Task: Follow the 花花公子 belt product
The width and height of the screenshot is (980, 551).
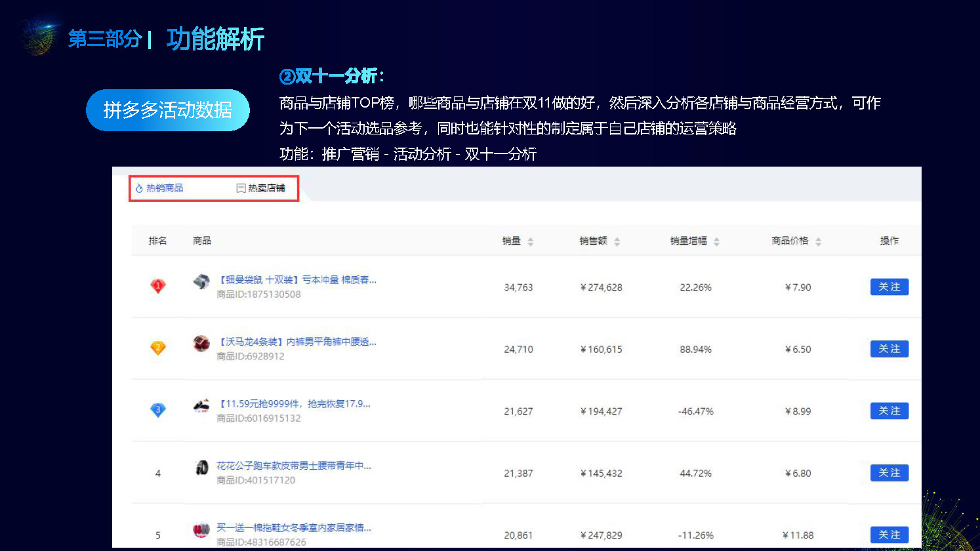Action: pos(889,473)
